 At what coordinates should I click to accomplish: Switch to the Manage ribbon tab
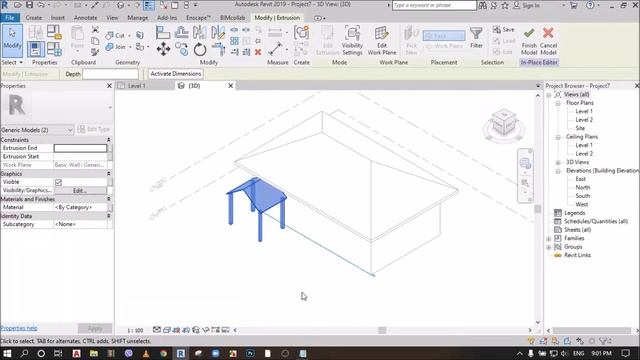pos(138,18)
